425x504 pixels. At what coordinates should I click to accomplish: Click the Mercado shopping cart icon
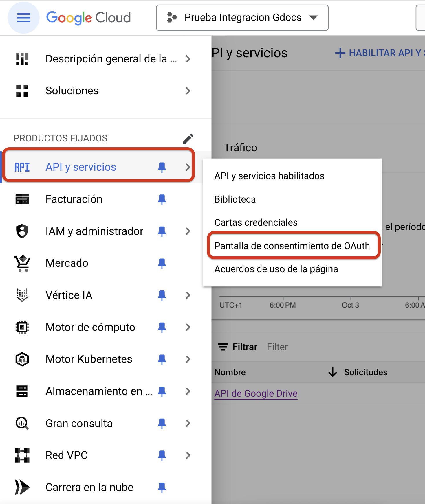pos(22,263)
